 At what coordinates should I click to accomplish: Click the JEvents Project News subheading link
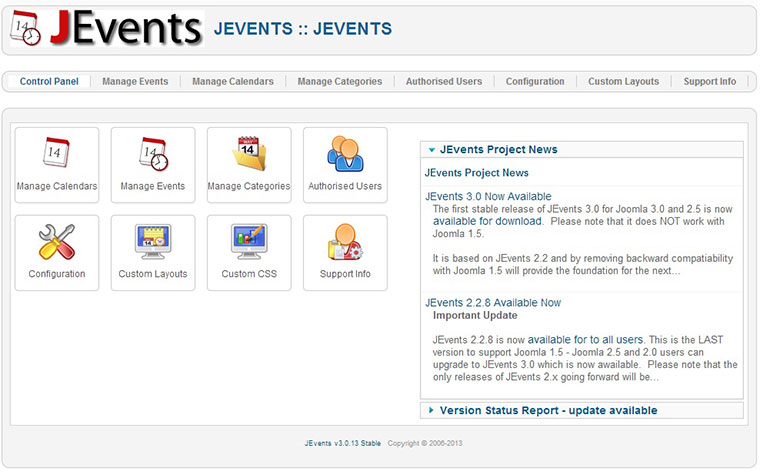coord(476,173)
